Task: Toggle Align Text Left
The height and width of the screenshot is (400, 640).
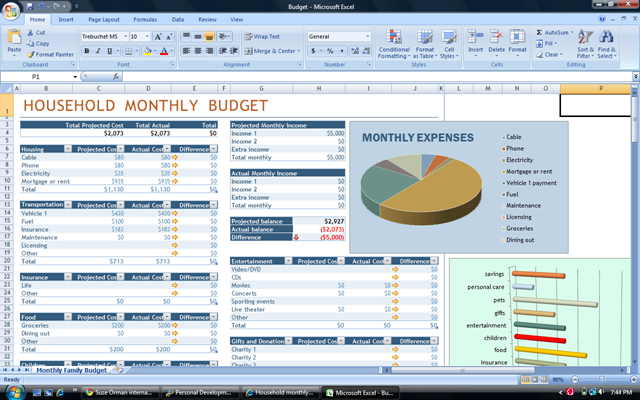Action: [x=186, y=51]
